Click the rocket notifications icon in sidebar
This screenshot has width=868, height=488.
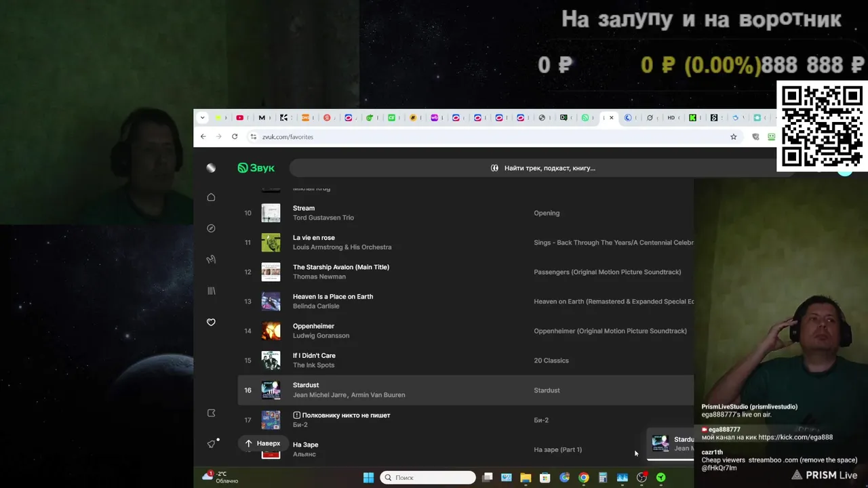(x=211, y=444)
